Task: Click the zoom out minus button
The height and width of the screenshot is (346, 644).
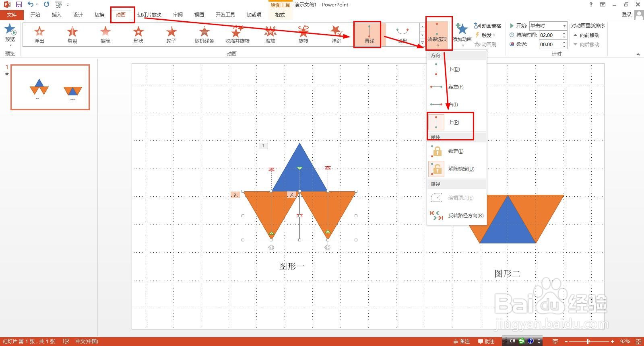Action: click(x=566, y=341)
